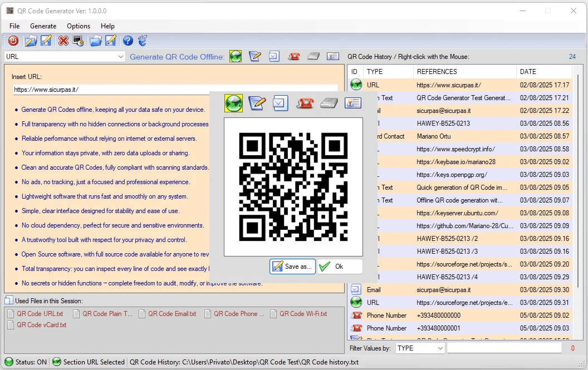This screenshot has width=588, height=370.
Task: Click the second edit note pencil toolbar icon
Action: tap(111, 41)
